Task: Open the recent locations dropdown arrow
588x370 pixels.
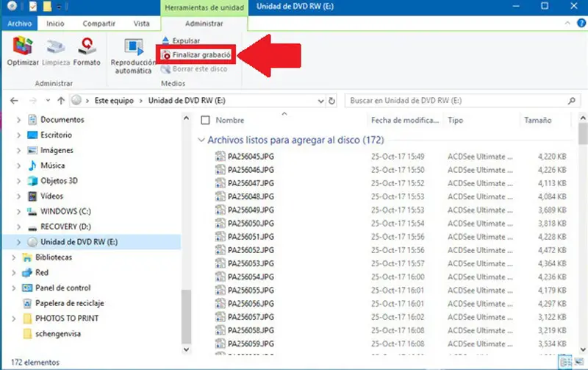Action: [x=48, y=101]
